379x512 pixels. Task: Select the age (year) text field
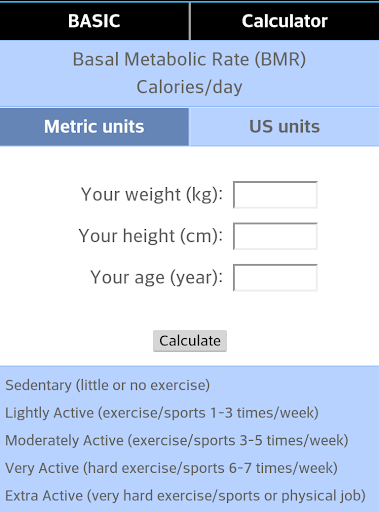275,278
